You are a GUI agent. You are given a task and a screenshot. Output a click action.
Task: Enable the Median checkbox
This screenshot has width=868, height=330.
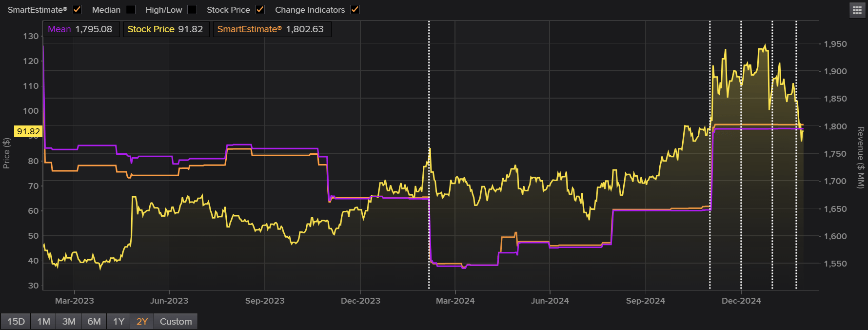(x=131, y=10)
